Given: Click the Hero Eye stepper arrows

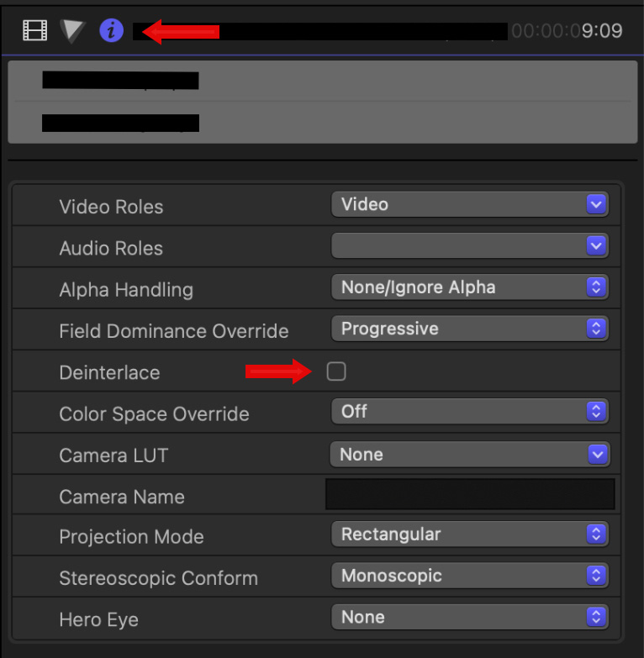Looking at the screenshot, I should point(596,618).
